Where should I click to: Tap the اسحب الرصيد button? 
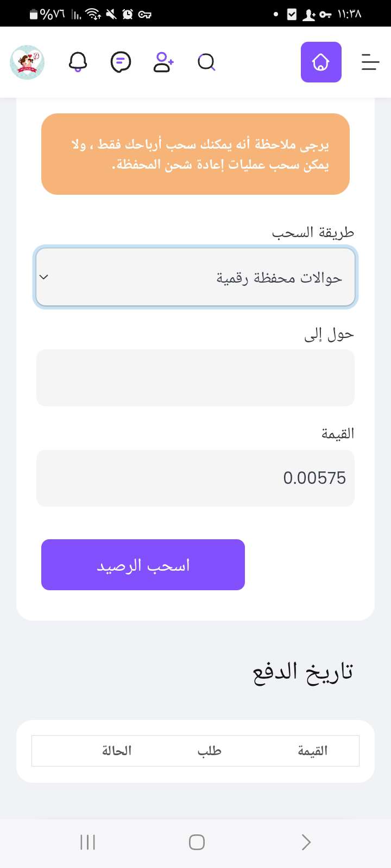coord(143,565)
